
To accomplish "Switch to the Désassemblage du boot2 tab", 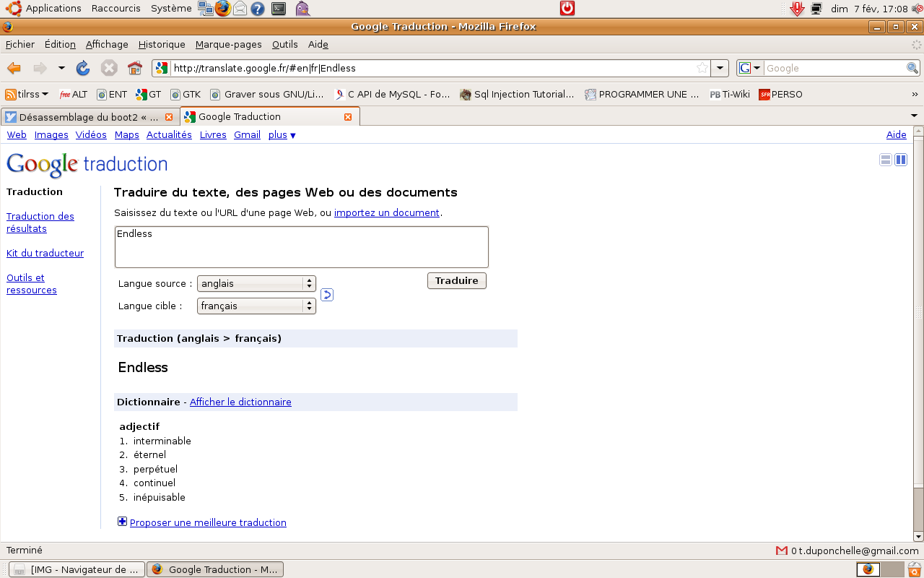I will (88, 117).
